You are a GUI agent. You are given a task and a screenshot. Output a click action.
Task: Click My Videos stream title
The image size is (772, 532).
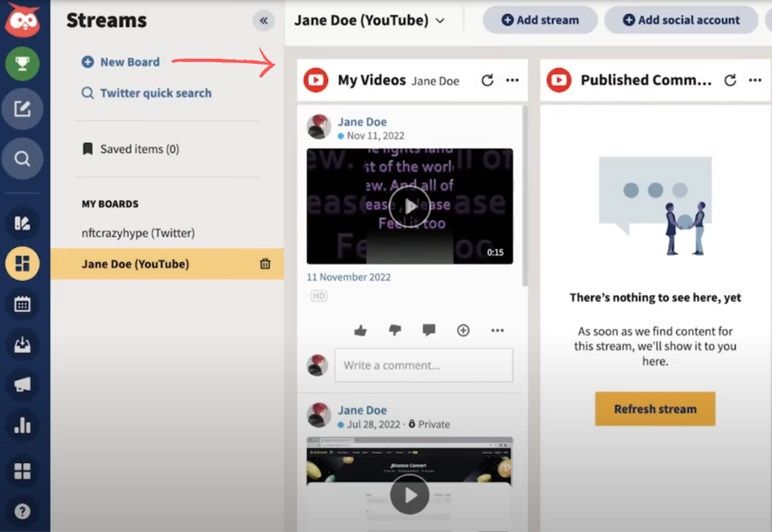point(372,80)
